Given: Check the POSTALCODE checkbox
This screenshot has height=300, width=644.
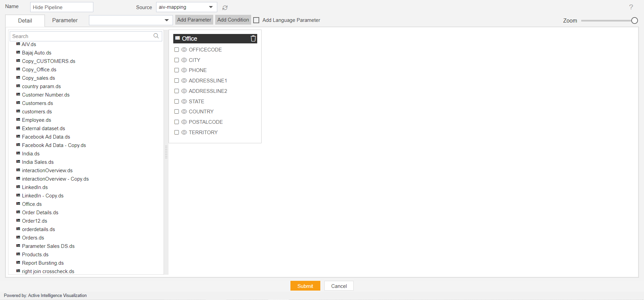Looking at the screenshot, I should (x=177, y=122).
